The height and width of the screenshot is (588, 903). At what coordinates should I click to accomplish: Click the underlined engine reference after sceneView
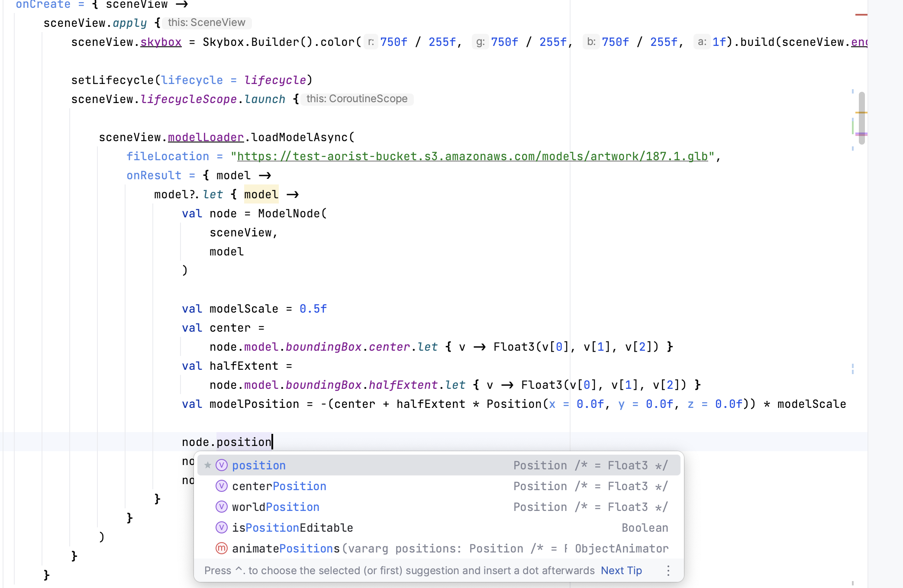pos(859,42)
